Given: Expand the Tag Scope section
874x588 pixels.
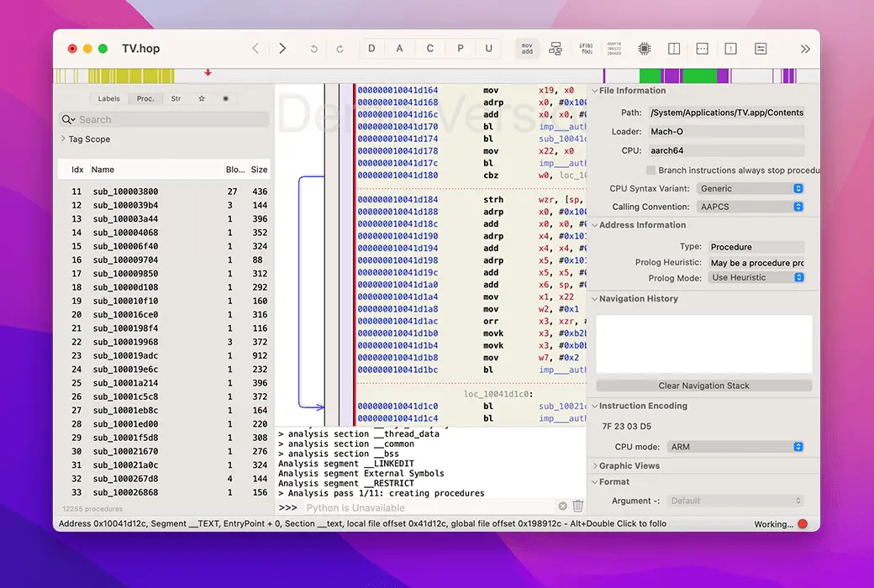Looking at the screenshot, I should point(63,139).
